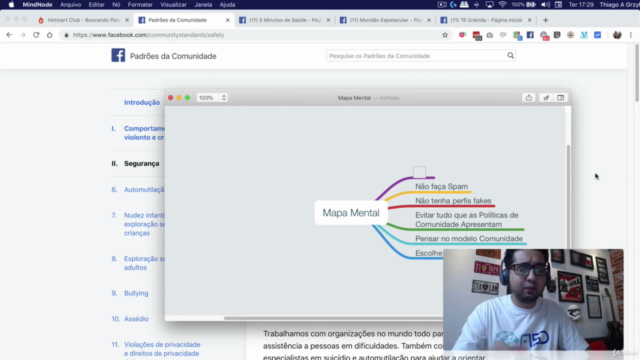Bookmark the page with the star icon

(x=445, y=35)
